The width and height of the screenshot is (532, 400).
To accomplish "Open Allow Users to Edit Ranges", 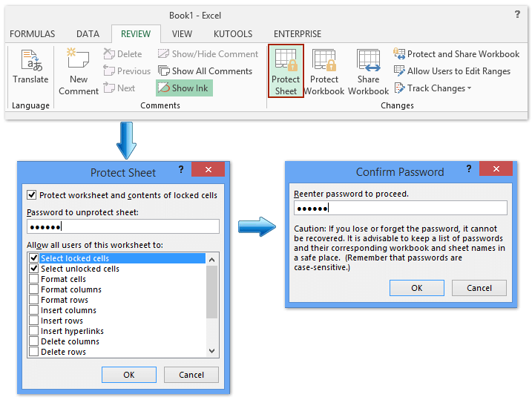I will click(x=452, y=71).
